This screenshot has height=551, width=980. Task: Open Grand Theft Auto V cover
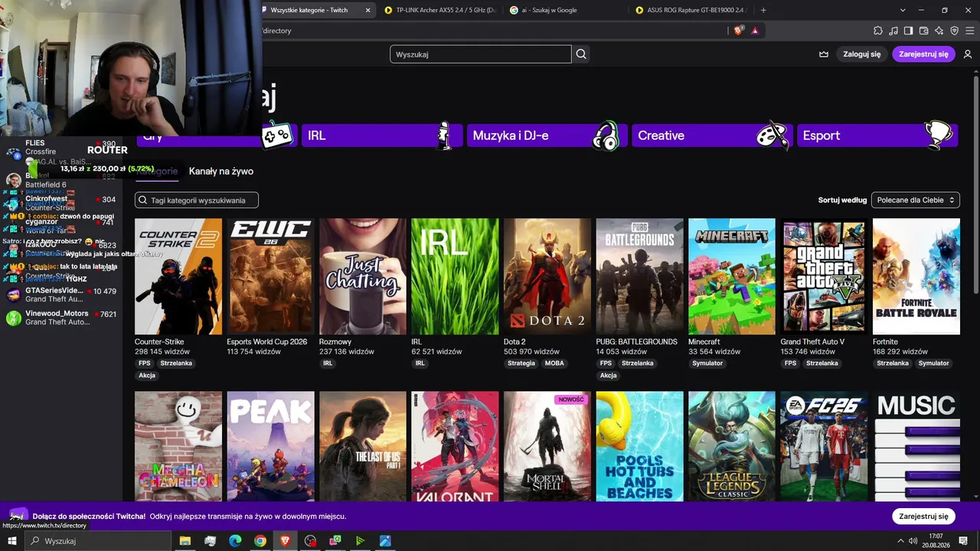coord(824,276)
